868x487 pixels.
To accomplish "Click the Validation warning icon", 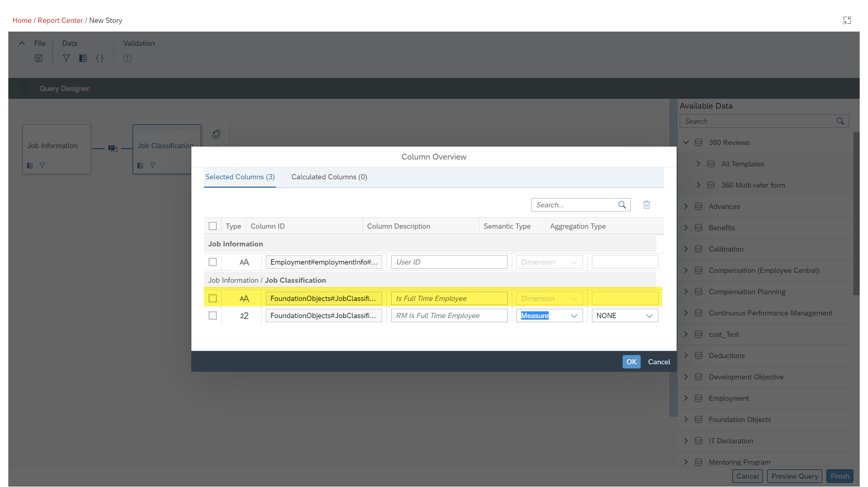I will click(x=127, y=58).
